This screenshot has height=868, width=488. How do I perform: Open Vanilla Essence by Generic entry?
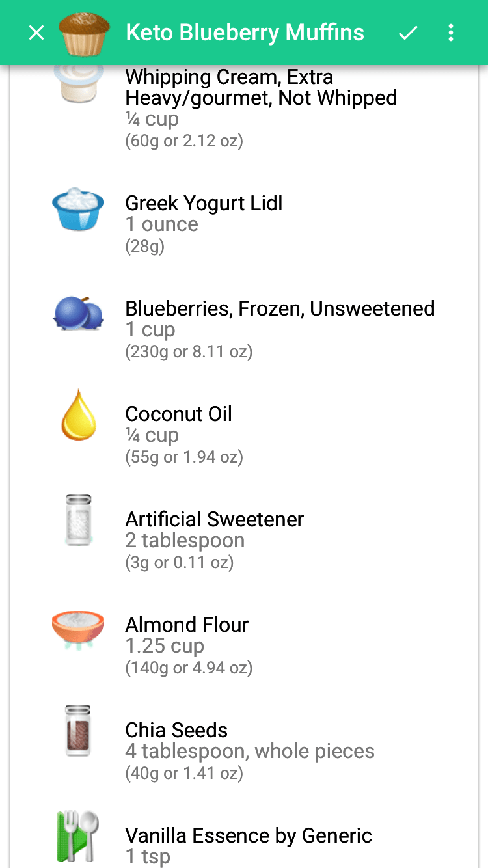(x=249, y=835)
